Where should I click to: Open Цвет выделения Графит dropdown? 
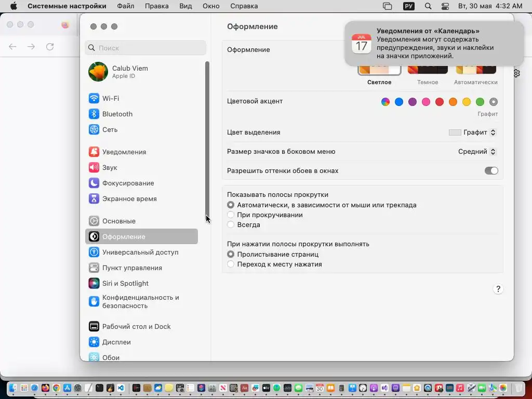point(473,132)
